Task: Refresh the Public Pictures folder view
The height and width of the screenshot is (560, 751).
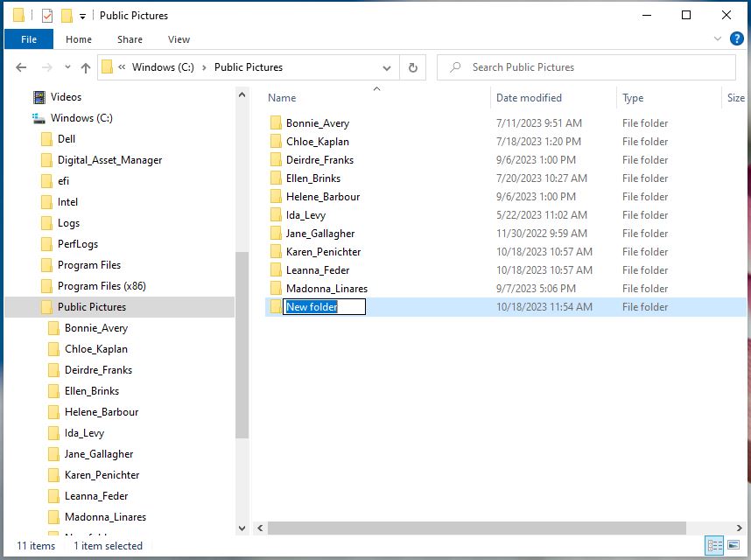Action: (413, 67)
